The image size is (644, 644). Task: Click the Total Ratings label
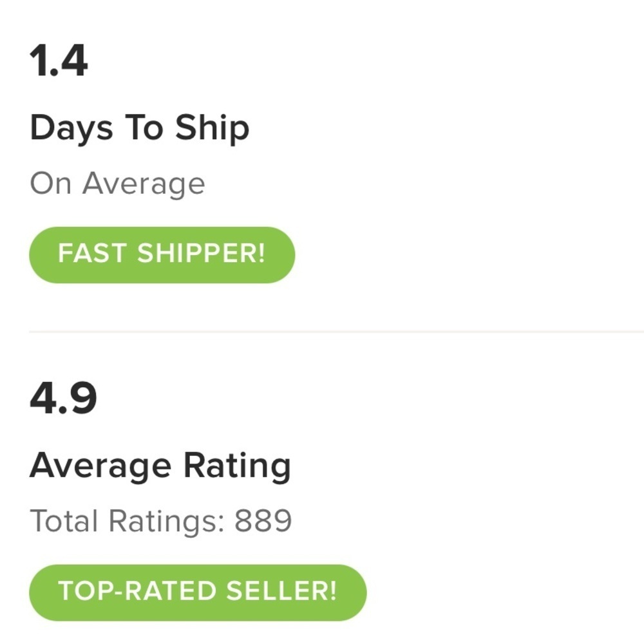[x=127, y=521]
